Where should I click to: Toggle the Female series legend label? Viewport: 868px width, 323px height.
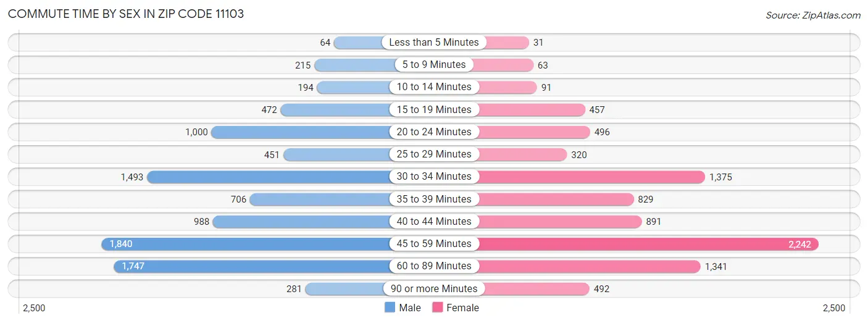point(462,308)
